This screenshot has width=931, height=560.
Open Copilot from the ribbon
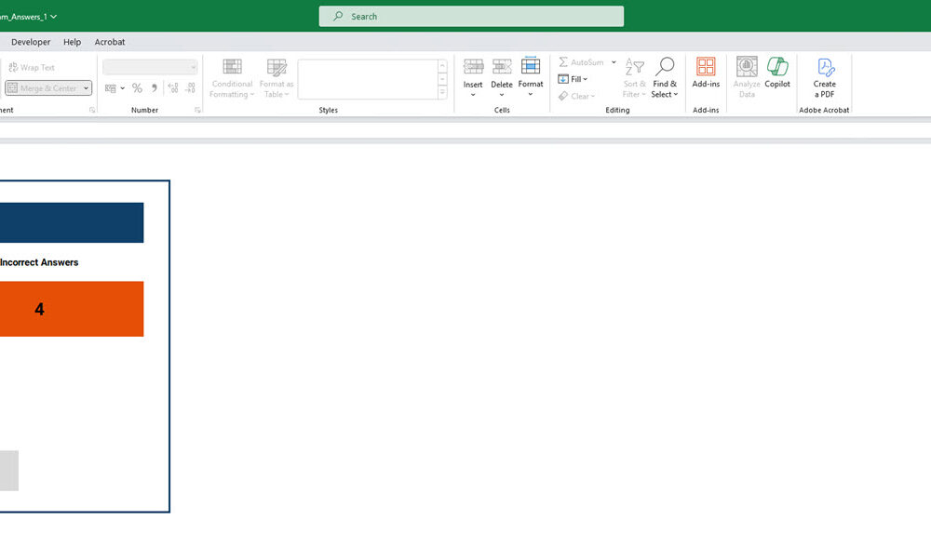point(777,73)
